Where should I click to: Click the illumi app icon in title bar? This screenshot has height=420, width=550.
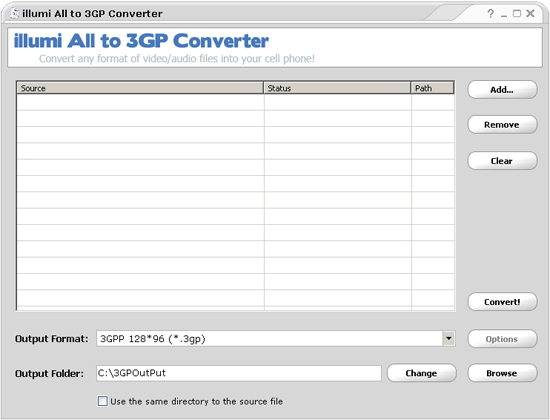pos(14,13)
